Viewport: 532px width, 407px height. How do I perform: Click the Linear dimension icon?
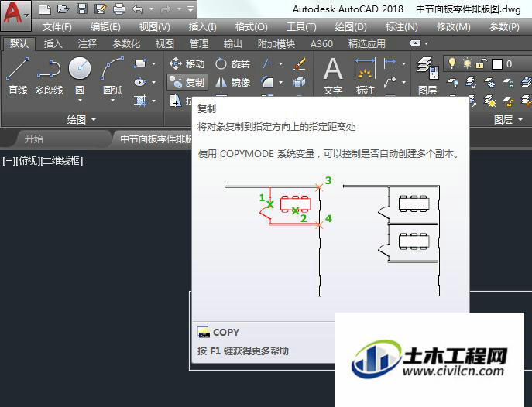pos(390,63)
